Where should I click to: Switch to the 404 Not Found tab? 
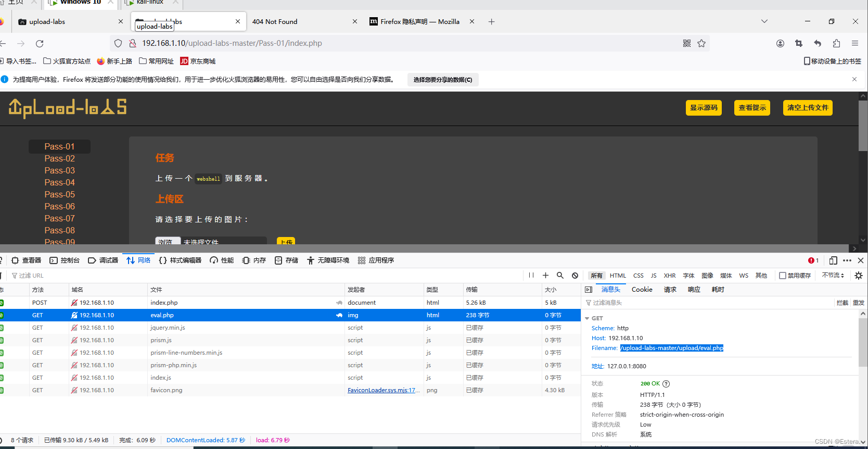[x=275, y=21]
